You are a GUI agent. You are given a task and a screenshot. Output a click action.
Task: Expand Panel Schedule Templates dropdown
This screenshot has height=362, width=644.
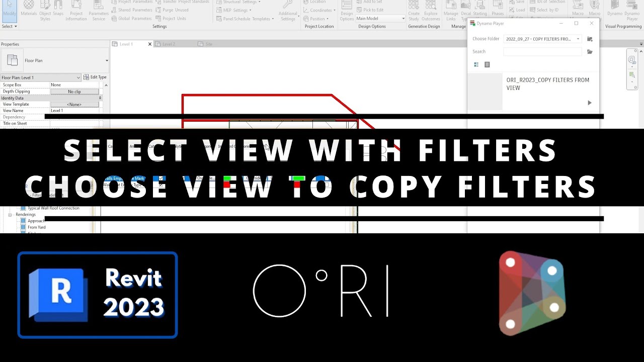tap(246, 19)
